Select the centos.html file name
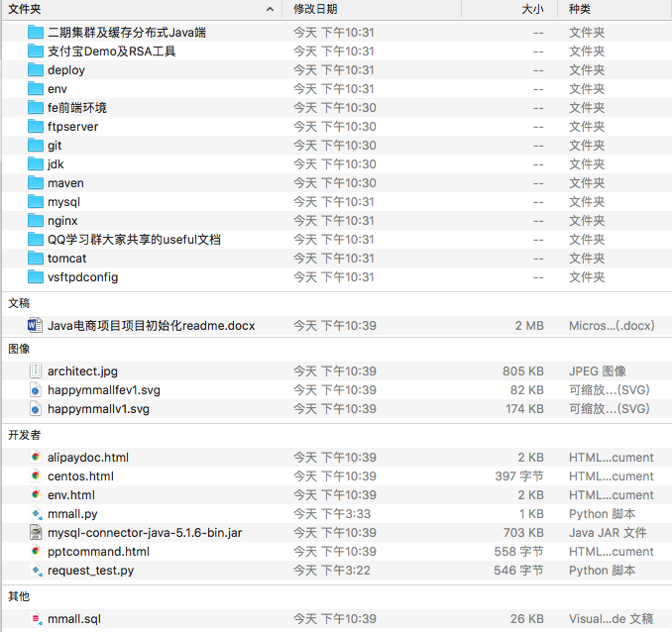Screen dimensions: 672x632 tap(80, 476)
